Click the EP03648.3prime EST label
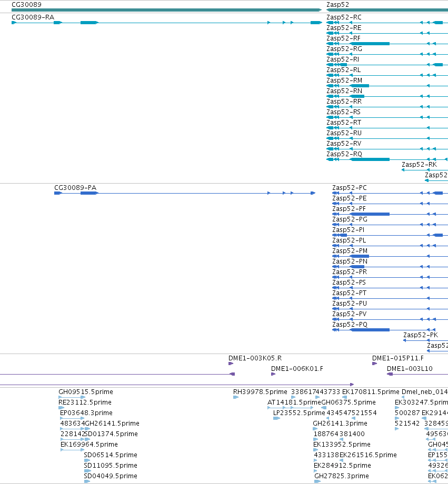This screenshot has height=484, width=448. coord(86,412)
